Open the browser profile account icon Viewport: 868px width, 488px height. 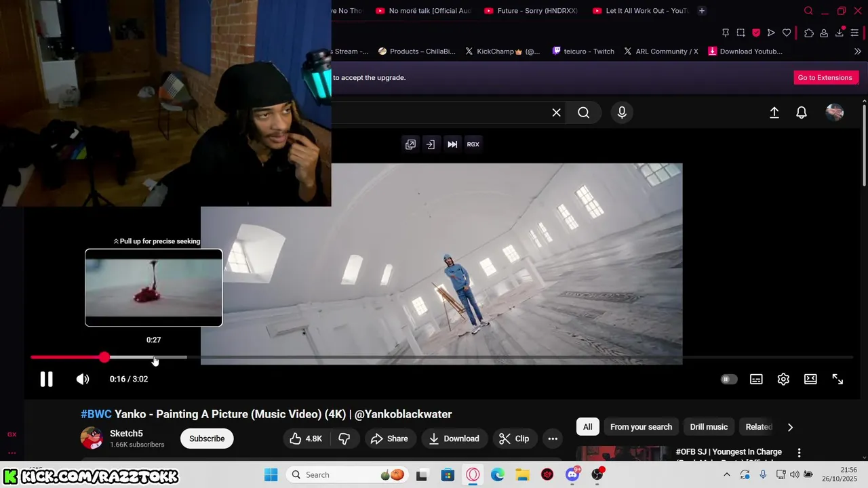(824, 33)
